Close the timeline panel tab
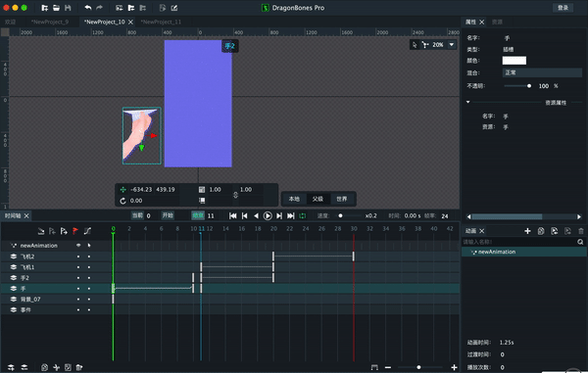This screenshot has width=588, height=373. pos(26,215)
